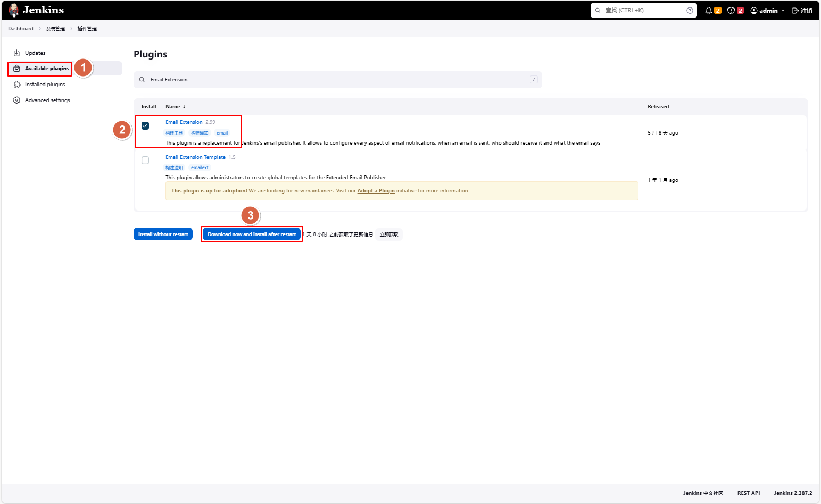Click the email tag on Email Extension
The height and width of the screenshot is (504, 821).
click(x=222, y=133)
